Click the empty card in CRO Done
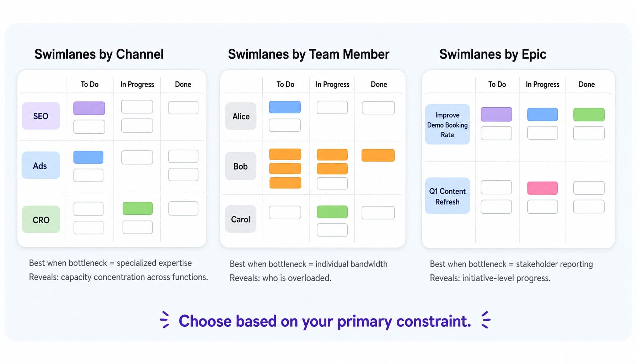Viewport: 637px width, 364px height. coord(183,208)
